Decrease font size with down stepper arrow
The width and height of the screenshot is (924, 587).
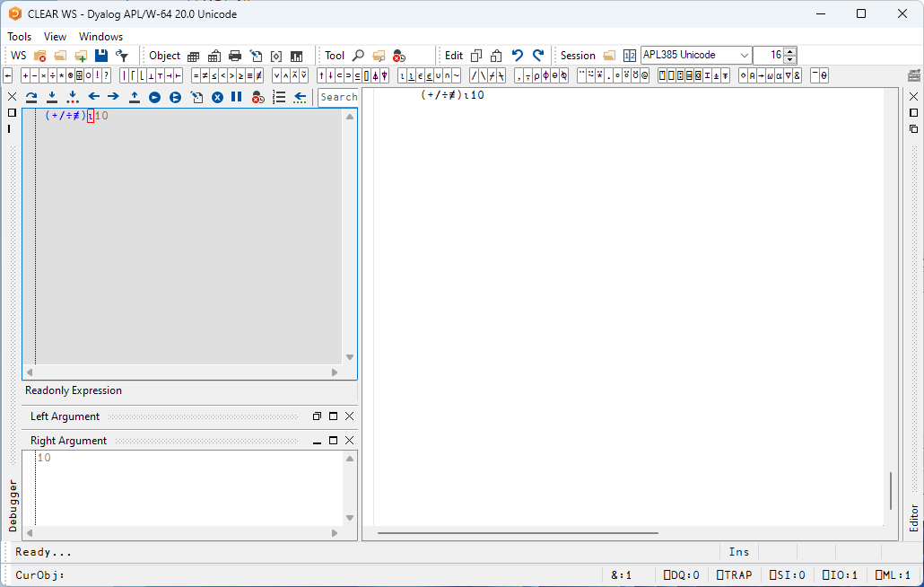click(789, 60)
